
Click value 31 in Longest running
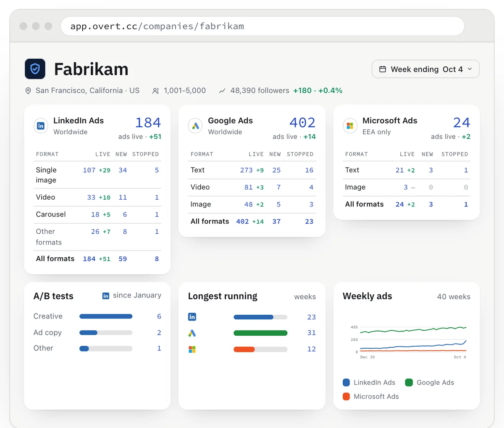[311, 333]
